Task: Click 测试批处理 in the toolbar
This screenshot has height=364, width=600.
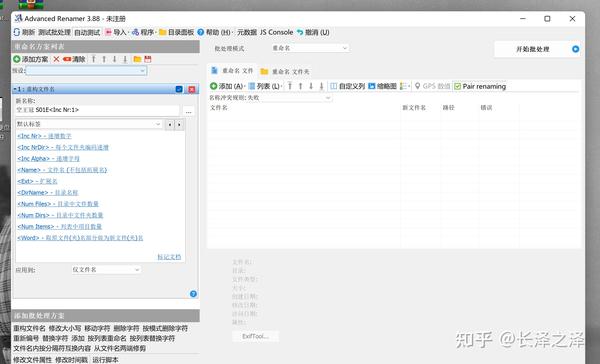Action: (54, 32)
